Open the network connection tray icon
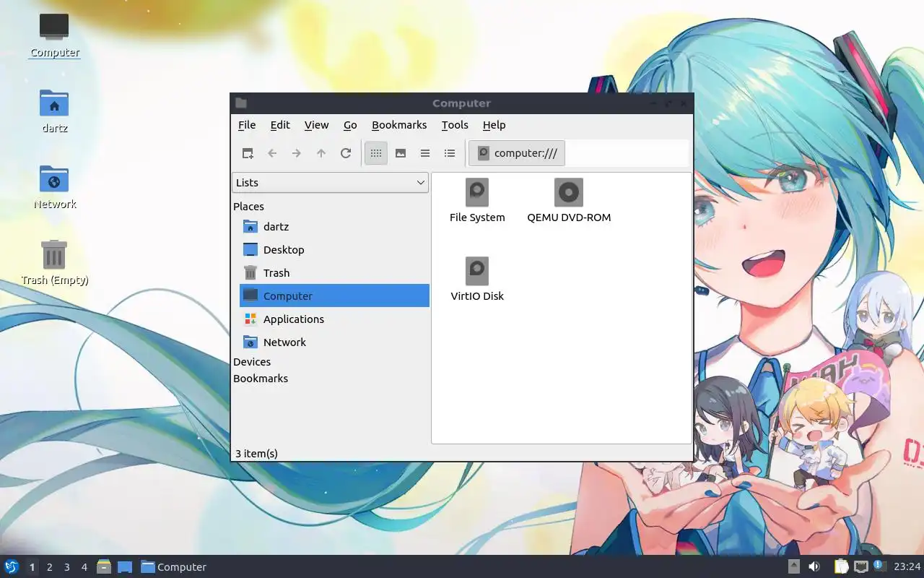The height and width of the screenshot is (578, 924). pyautogui.click(x=860, y=566)
